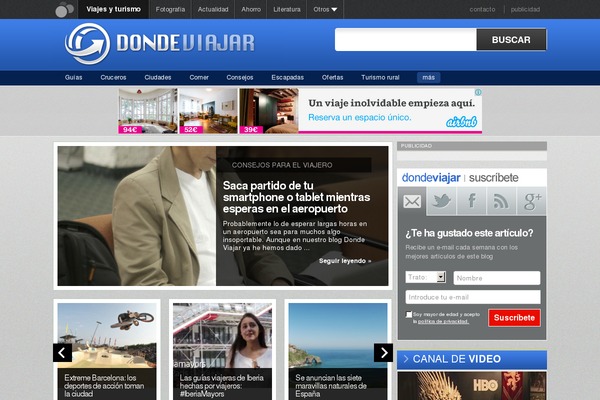Image resolution: width=600 pixels, height=400 pixels.
Task: Click the Donde Viajar globe logo icon
Action: [x=88, y=44]
